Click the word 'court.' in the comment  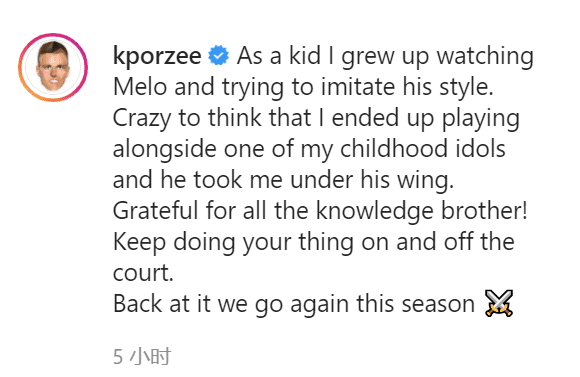[x=143, y=273]
